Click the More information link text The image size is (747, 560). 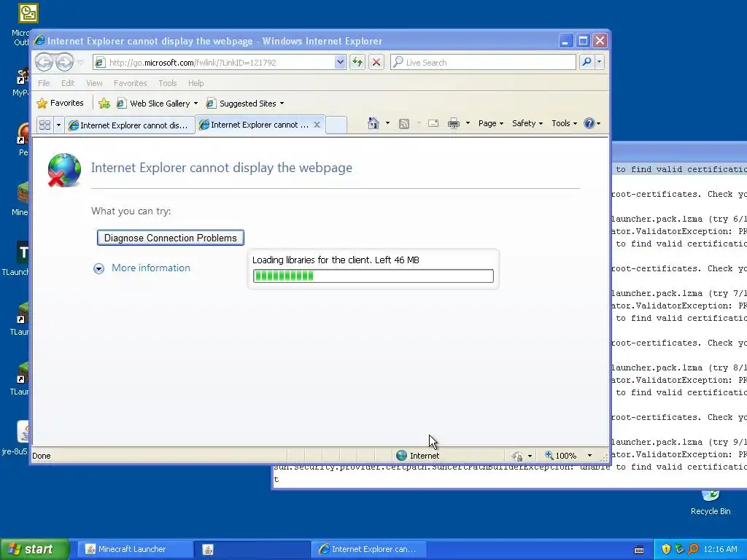(x=150, y=268)
